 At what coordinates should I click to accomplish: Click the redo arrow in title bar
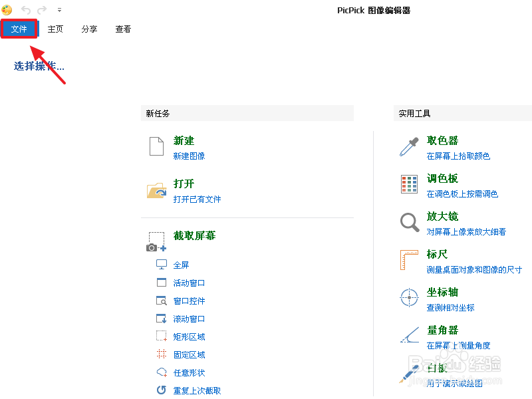click(x=43, y=10)
